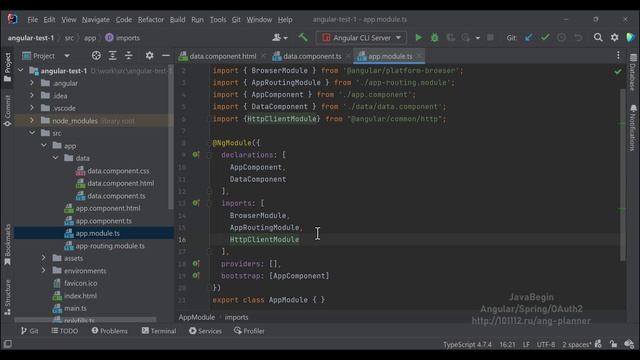This screenshot has width=640, height=360.
Task: Close the app.module.ts tab
Action: [x=419, y=56]
